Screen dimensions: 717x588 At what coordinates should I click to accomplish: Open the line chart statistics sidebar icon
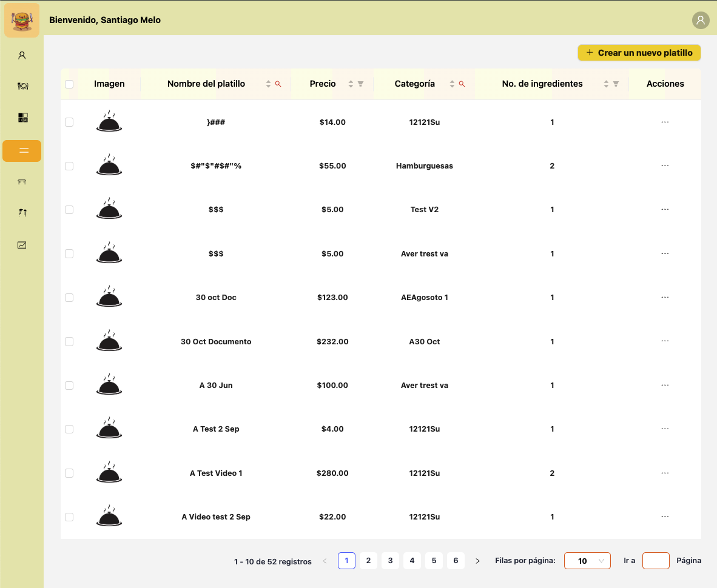click(x=22, y=245)
